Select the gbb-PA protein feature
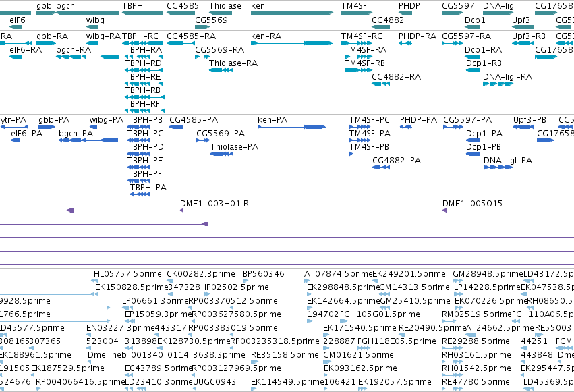 [47, 127]
